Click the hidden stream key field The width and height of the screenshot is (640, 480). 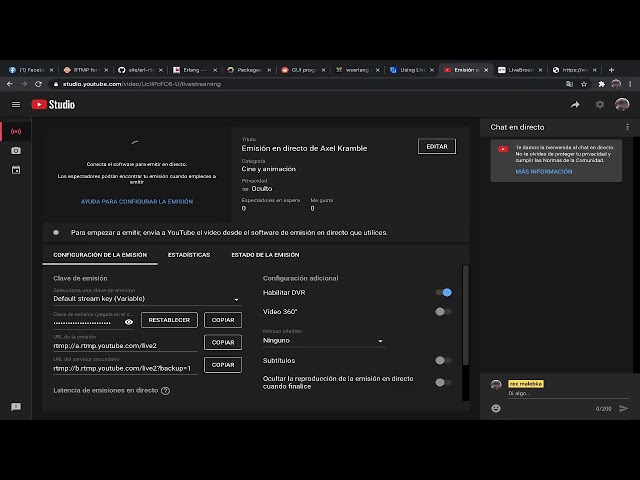pos(87,323)
